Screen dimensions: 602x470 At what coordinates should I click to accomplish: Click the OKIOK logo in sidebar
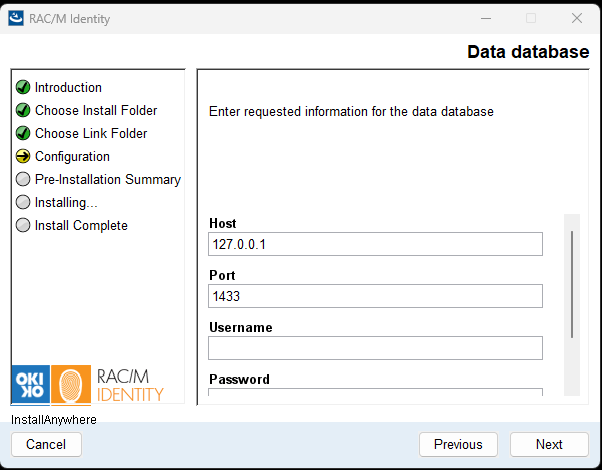[x=30, y=384]
